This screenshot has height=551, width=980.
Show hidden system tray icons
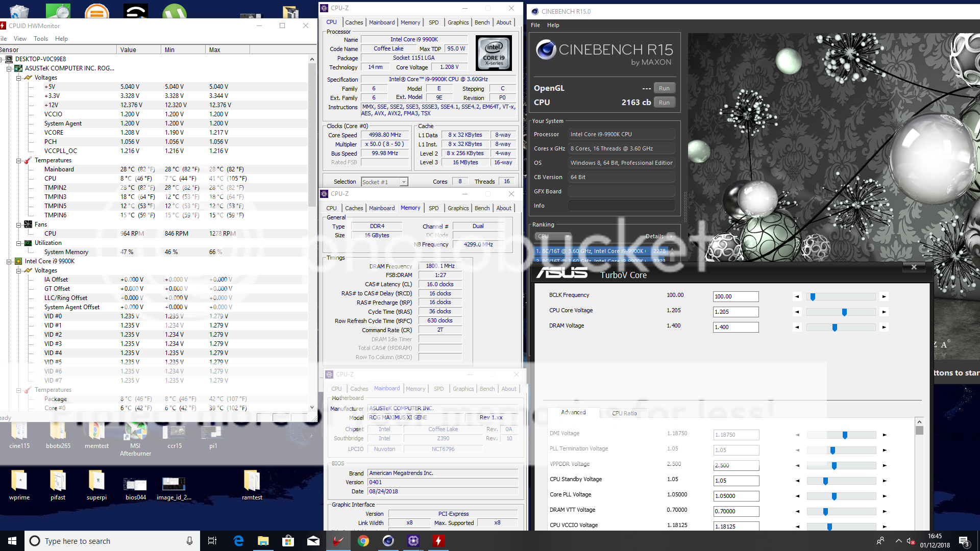point(898,541)
